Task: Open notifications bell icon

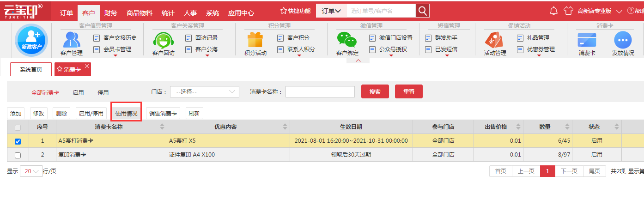Action: coord(554,11)
